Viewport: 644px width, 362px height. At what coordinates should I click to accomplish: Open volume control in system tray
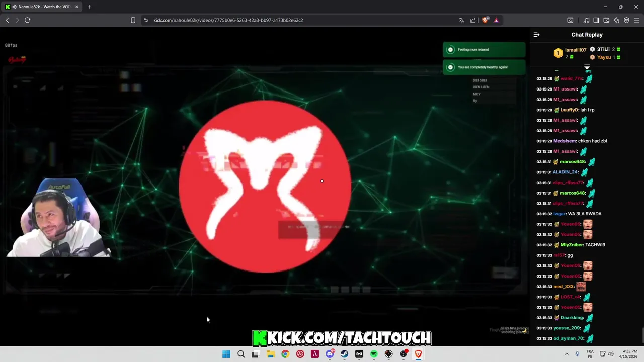[611, 354]
